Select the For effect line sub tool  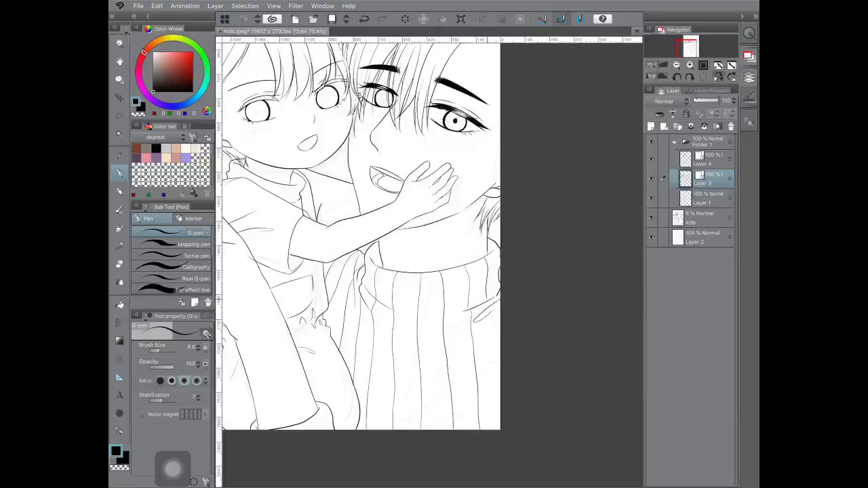point(172,290)
